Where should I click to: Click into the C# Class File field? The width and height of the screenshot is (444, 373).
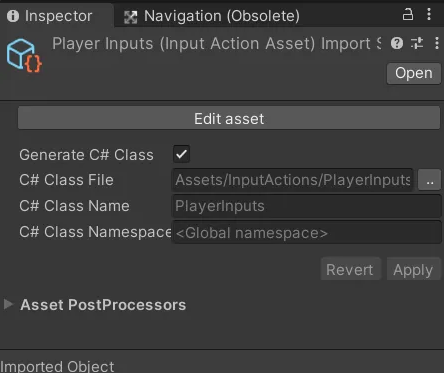[x=292, y=180]
